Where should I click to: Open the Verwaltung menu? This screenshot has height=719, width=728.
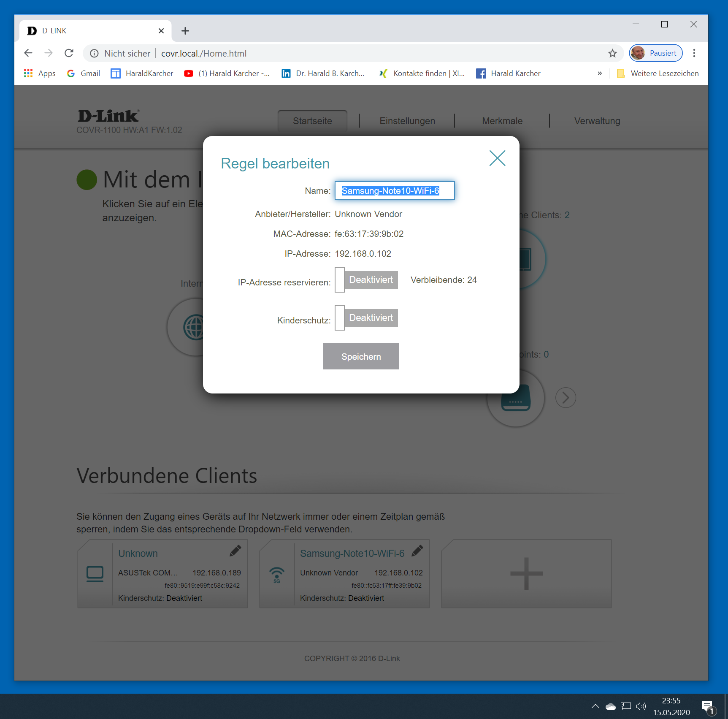coord(597,121)
